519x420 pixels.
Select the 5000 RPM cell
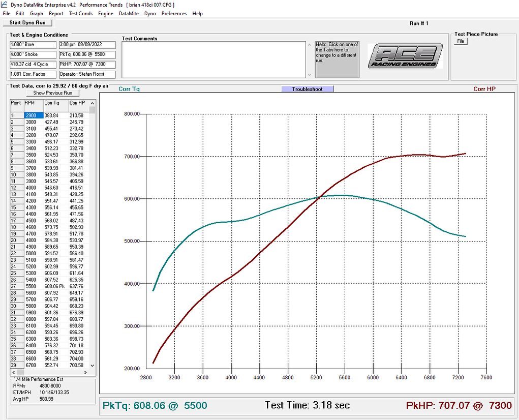[34, 254]
